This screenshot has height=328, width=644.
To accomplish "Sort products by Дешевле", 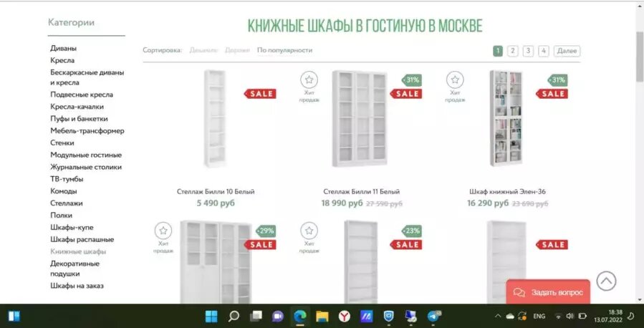I will (203, 50).
